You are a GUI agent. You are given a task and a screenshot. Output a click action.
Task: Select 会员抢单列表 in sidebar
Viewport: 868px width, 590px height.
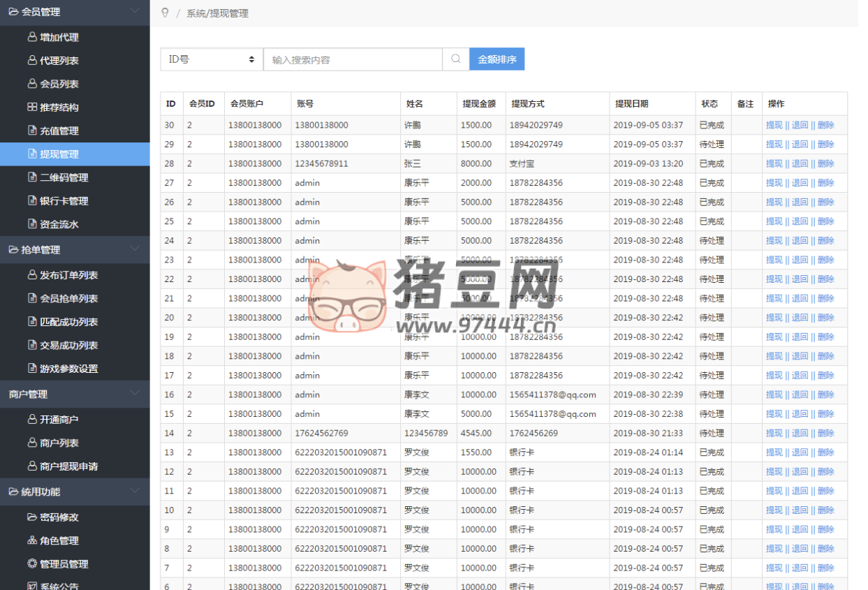point(68,298)
